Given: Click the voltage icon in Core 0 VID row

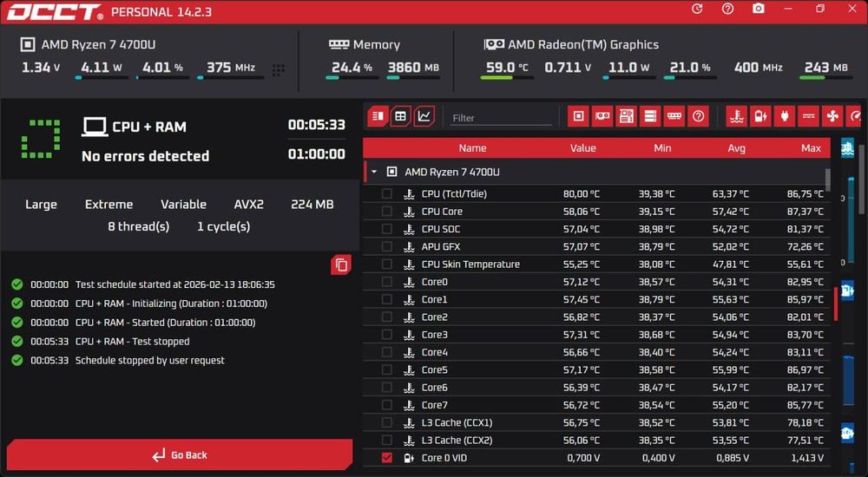Looking at the screenshot, I should pyautogui.click(x=409, y=458).
